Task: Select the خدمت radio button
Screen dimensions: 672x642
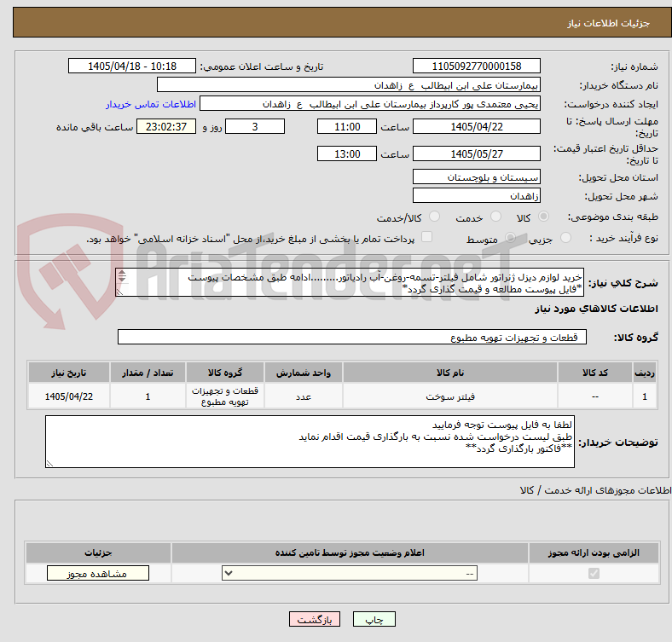Action: pos(495,217)
